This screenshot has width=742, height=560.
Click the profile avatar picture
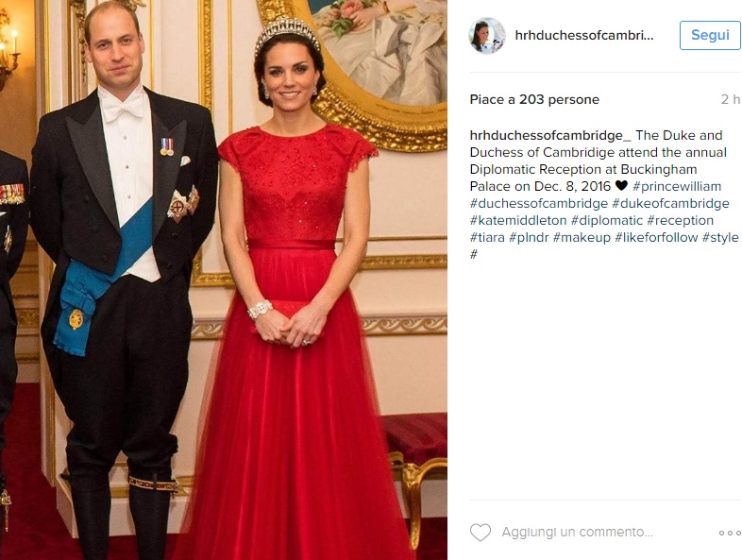[x=487, y=36]
